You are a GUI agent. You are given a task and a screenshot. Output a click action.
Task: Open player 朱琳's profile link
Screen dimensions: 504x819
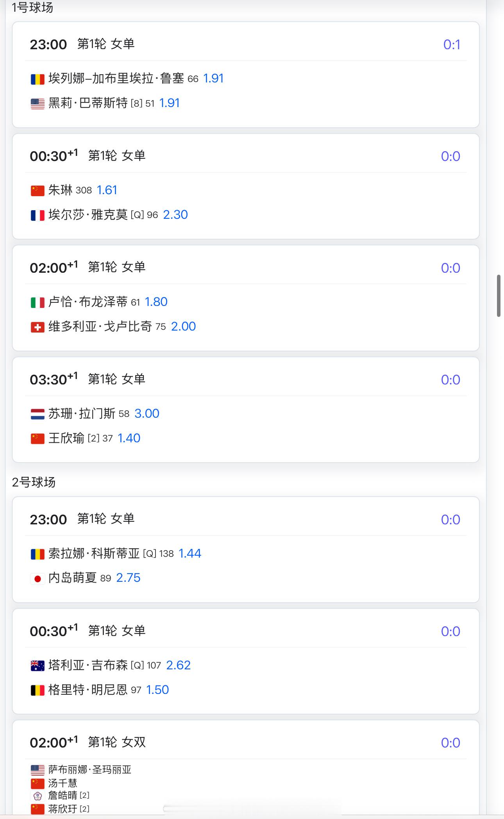[x=61, y=190]
